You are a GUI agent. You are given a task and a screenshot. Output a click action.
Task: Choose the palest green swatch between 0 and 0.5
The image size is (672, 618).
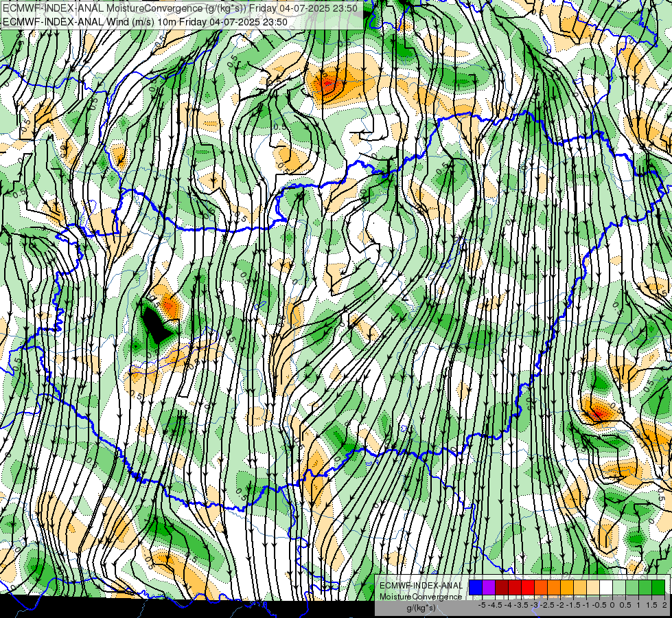(619, 588)
